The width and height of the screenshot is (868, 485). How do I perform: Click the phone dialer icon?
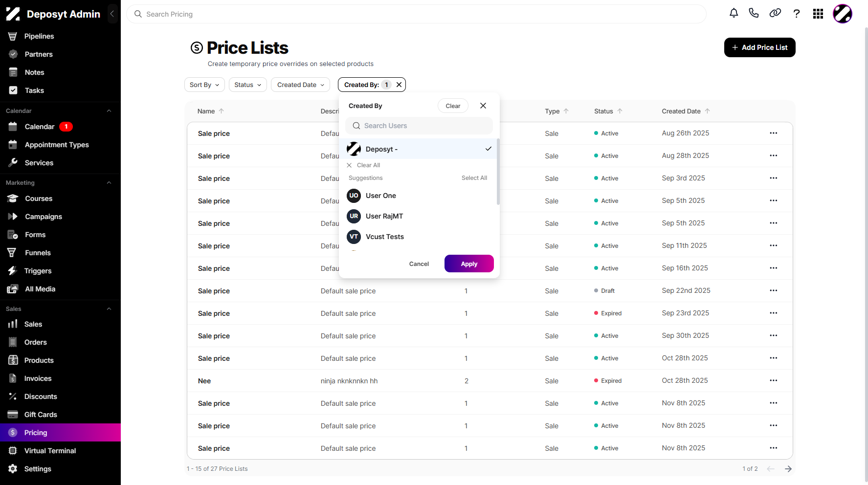click(754, 13)
